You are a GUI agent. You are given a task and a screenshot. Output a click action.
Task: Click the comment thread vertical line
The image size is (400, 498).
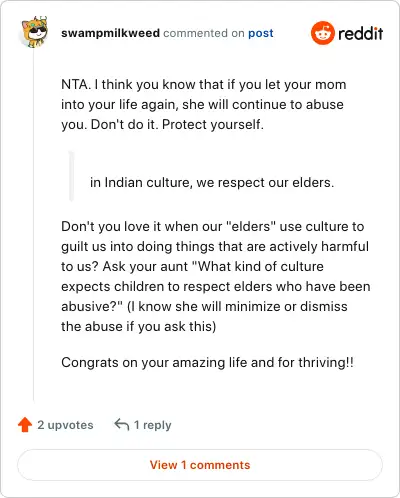tap(33, 223)
